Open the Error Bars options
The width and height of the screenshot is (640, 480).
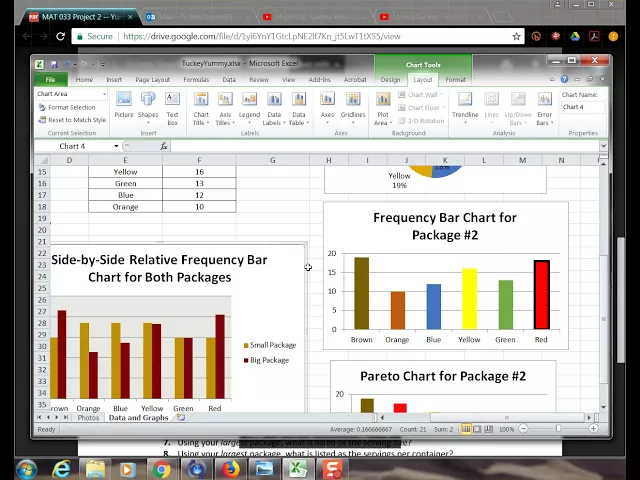(x=544, y=108)
